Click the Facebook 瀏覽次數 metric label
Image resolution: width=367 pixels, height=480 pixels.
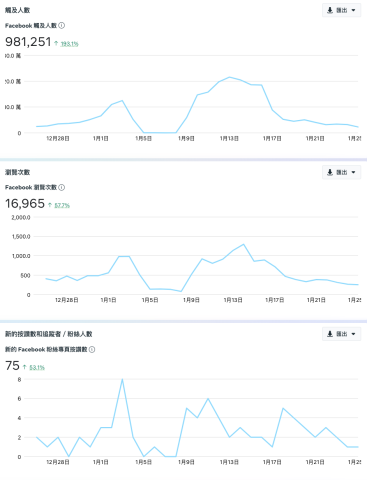pyautogui.click(x=31, y=187)
